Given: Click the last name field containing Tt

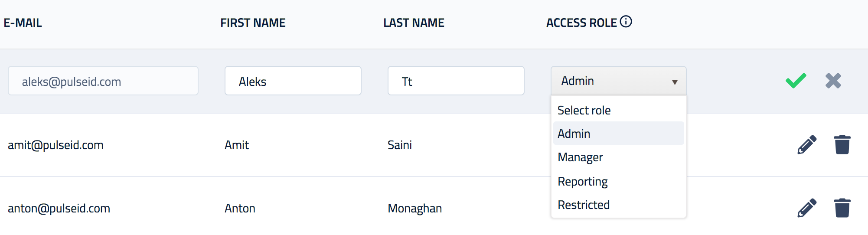Looking at the screenshot, I should [x=456, y=81].
